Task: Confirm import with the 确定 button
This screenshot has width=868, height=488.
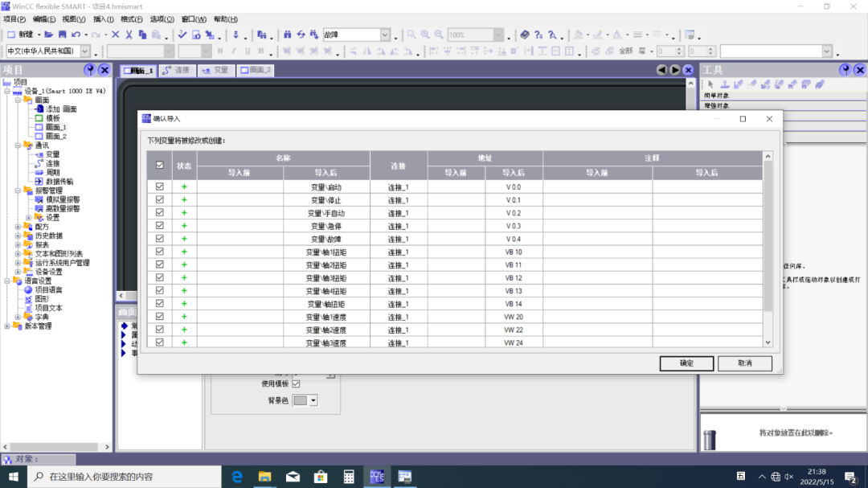Action: click(x=686, y=363)
